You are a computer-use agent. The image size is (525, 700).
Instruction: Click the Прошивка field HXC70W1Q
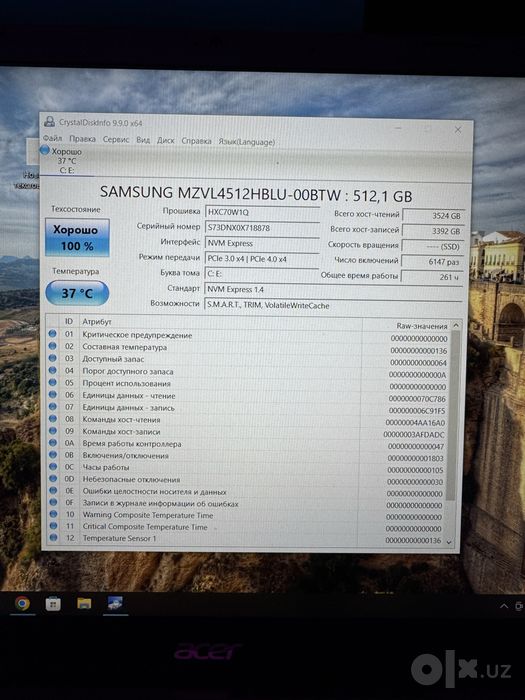262,212
